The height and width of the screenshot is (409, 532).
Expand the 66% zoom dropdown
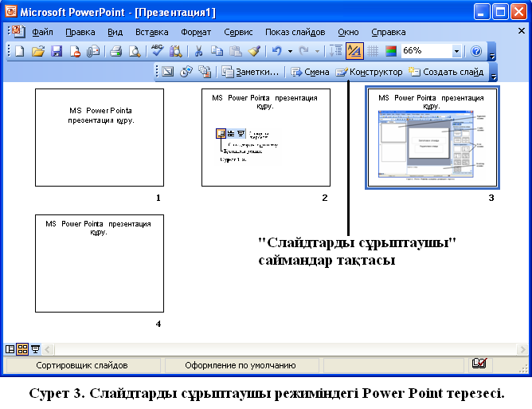(456, 52)
